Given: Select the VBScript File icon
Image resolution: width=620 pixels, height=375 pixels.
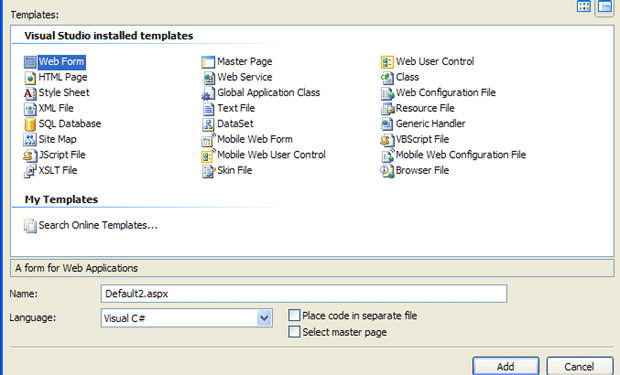Looking at the screenshot, I should pyautogui.click(x=387, y=140).
